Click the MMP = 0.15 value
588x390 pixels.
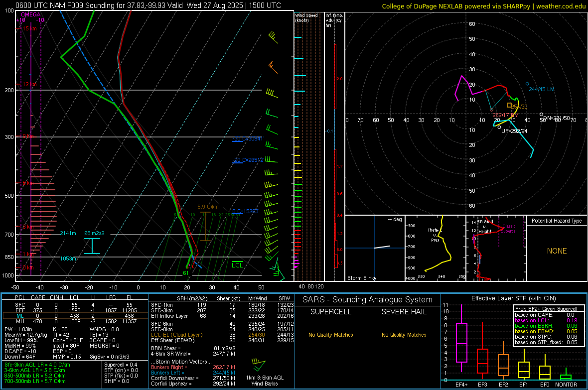click(67, 357)
